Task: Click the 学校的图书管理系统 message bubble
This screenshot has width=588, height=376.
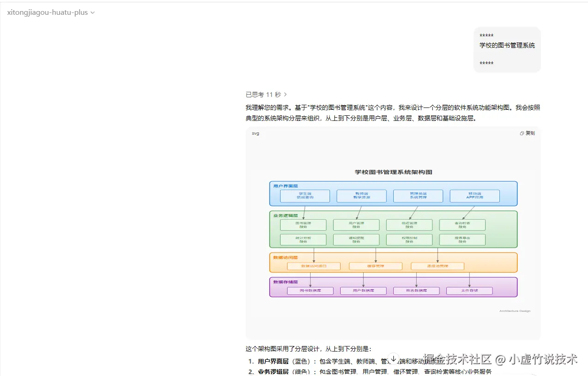Action: 507,49
